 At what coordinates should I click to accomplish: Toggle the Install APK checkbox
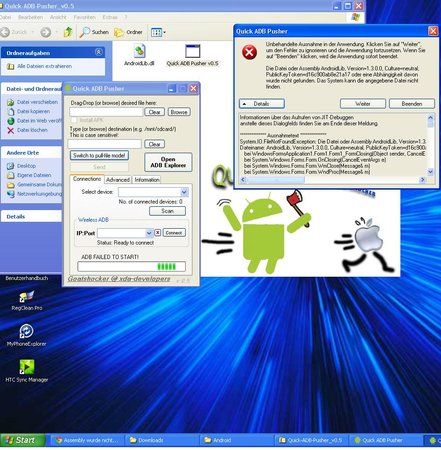click(x=74, y=119)
